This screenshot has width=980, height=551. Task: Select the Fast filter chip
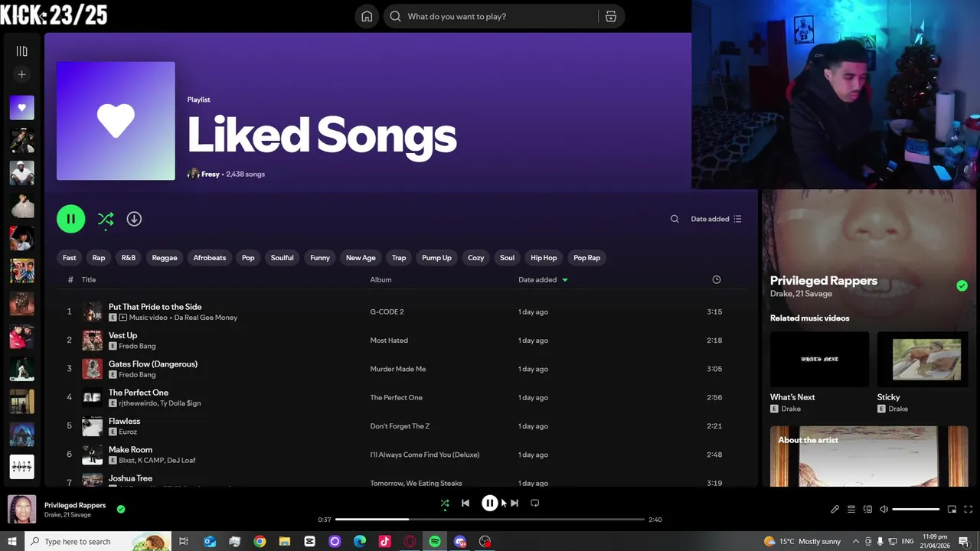pyautogui.click(x=70, y=258)
